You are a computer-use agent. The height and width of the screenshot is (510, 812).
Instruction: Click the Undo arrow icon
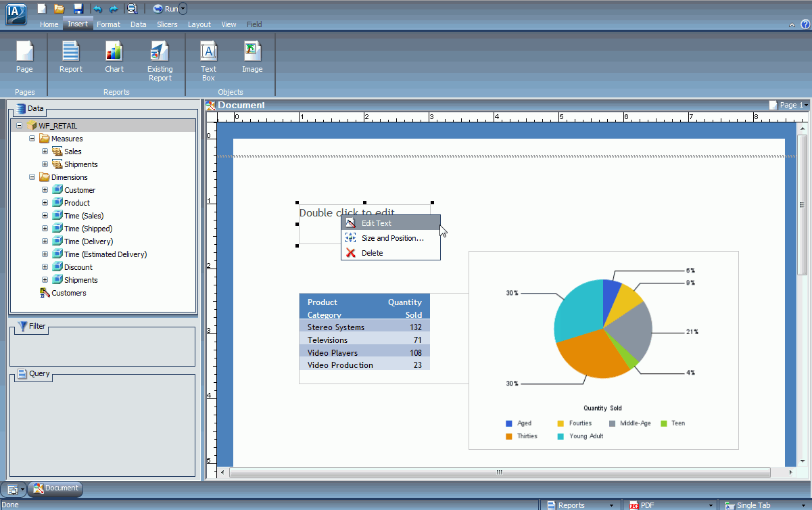pyautogui.click(x=97, y=9)
